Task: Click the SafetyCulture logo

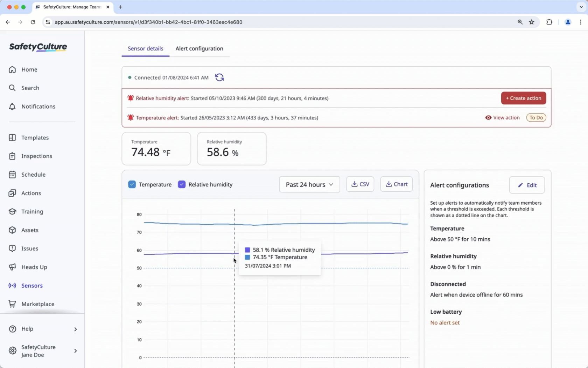Action: tap(38, 47)
